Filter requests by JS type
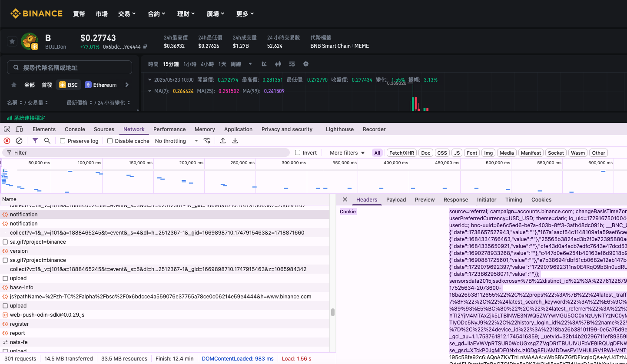 click(x=457, y=153)
